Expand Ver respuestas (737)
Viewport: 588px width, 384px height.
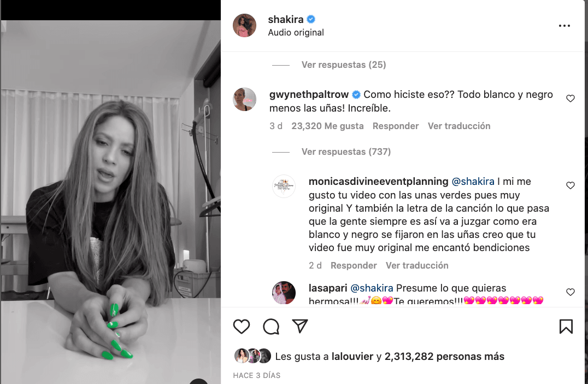(346, 152)
